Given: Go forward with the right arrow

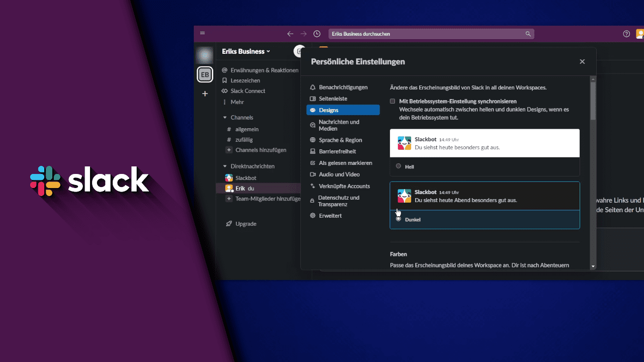Looking at the screenshot, I should [x=303, y=34].
